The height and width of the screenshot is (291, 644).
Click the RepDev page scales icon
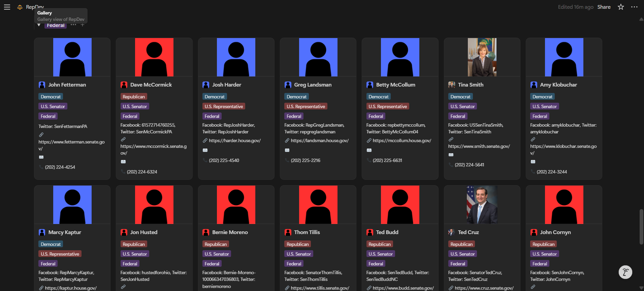pos(20,7)
